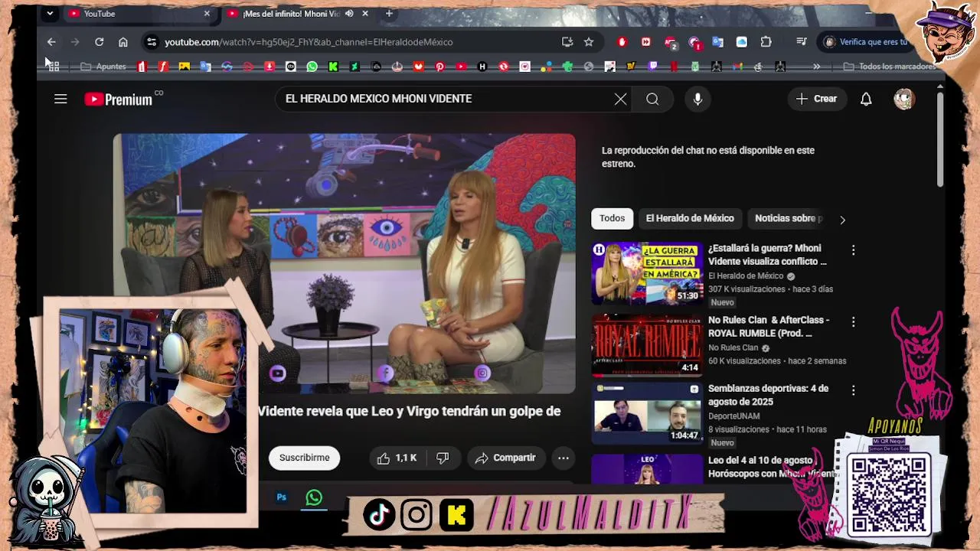Open No Rules Clan & AfterClass title
The height and width of the screenshot is (551, 980).
[x=769, y=327]
